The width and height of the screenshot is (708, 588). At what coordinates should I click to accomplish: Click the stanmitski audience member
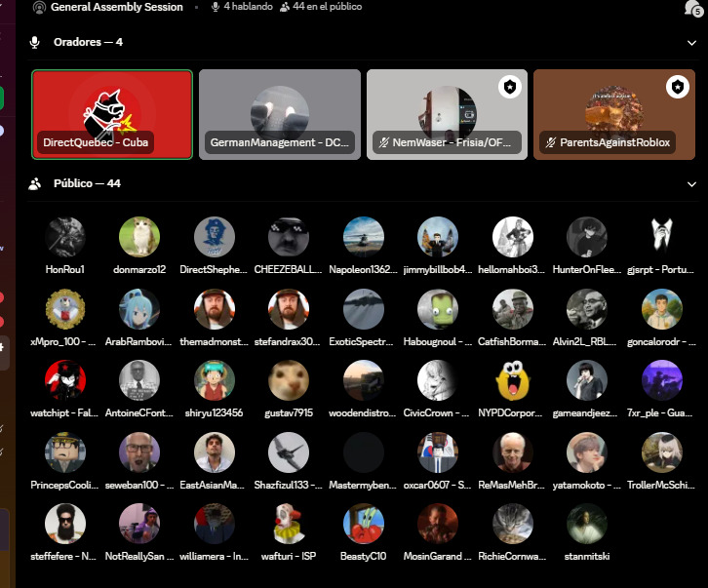pos(586,532)
